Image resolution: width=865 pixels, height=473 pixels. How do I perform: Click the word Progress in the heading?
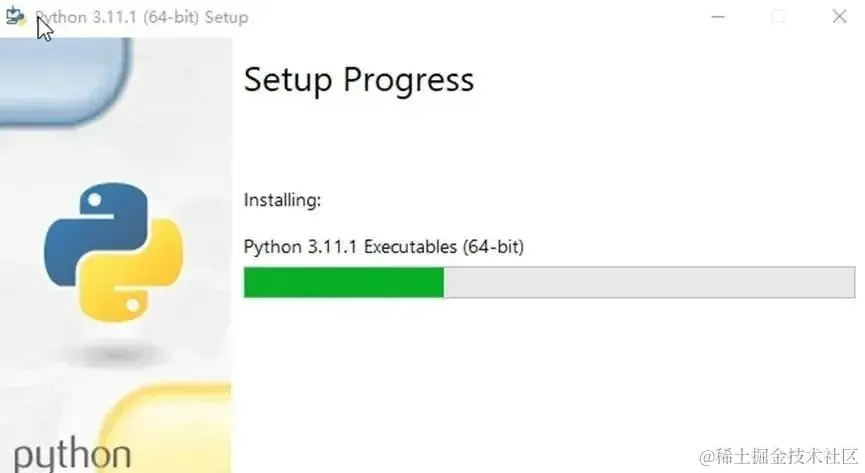click(409, 81)
